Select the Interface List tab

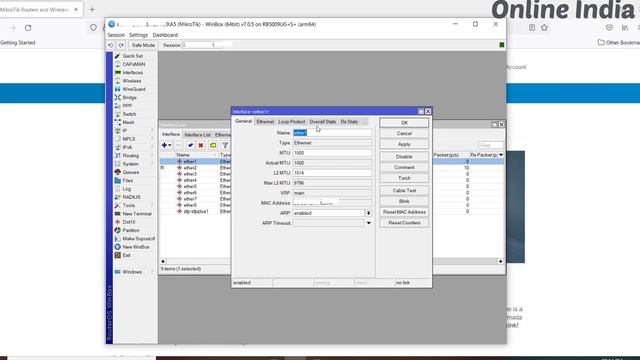coord(198,135)
